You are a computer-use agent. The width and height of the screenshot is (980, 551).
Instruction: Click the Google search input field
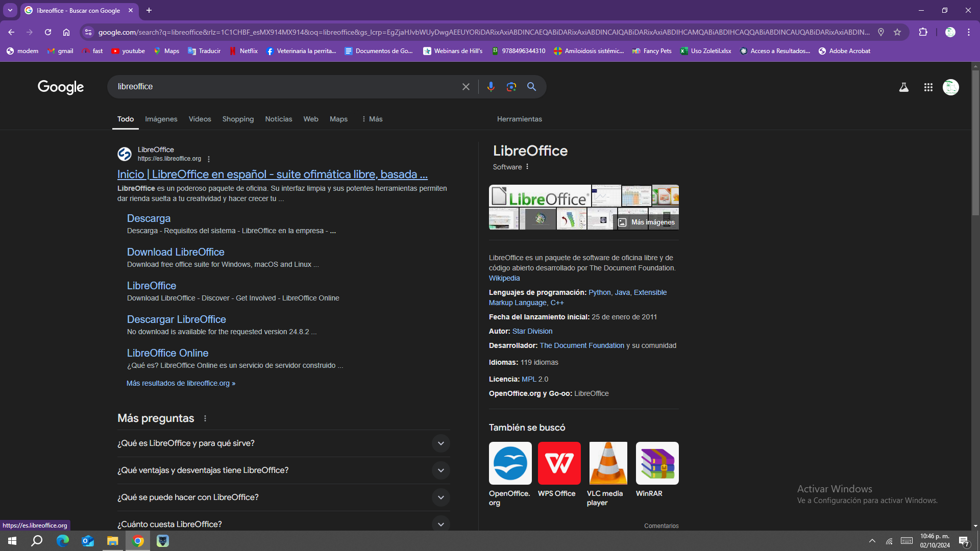click(286, 87)
